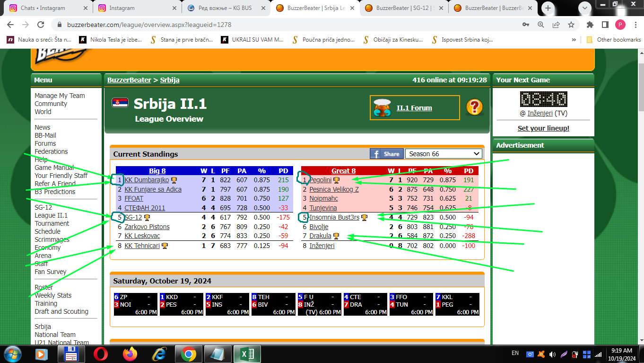Open Manage My Team menu item
Screen dimensions: 644x363
60,96
